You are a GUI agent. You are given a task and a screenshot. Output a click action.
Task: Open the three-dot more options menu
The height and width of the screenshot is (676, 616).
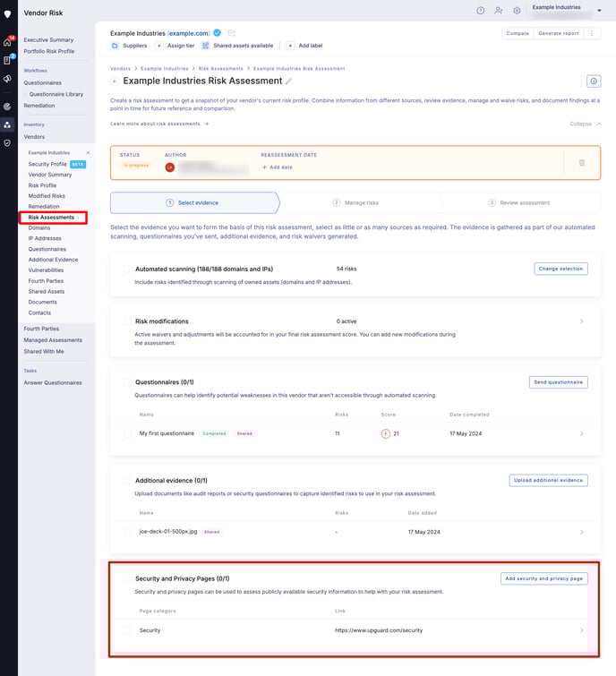coord(592,33)
